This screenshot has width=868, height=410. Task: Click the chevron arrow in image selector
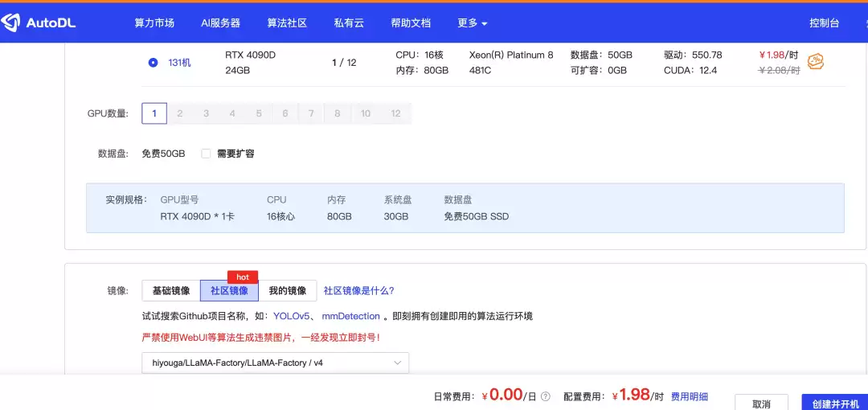(x=397, y=363)
